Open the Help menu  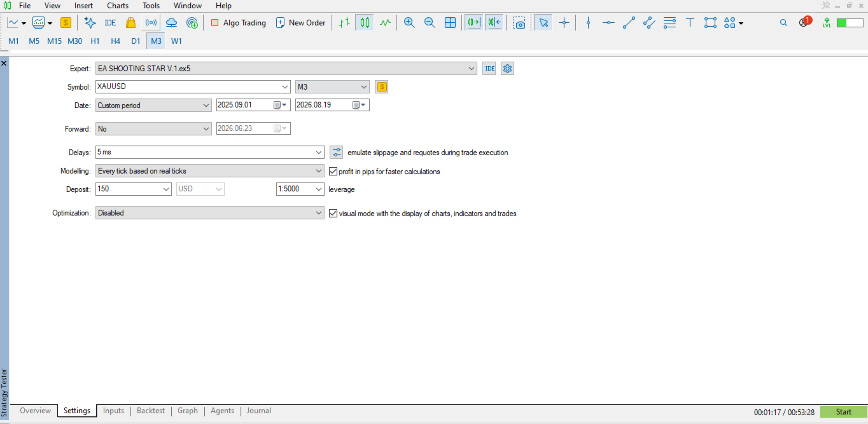[x=224, y=6]
